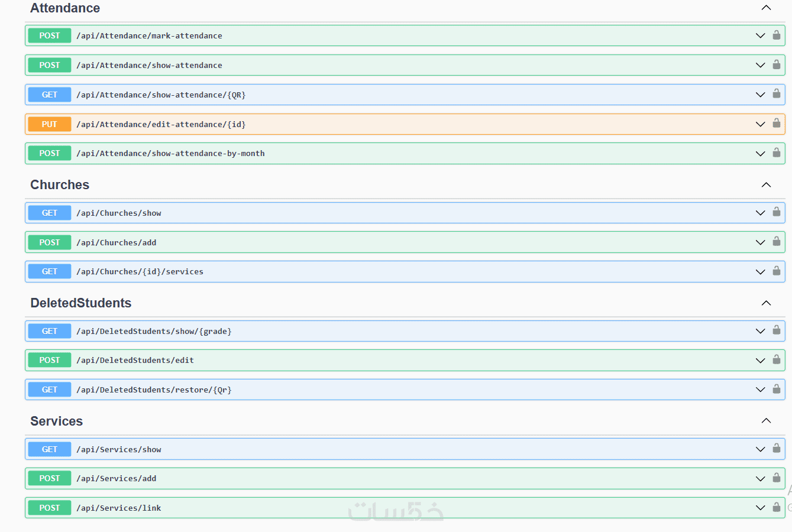Click the Services section heading
The height and width of the screenshot is (532, 792).
click(x=57, y=421)
